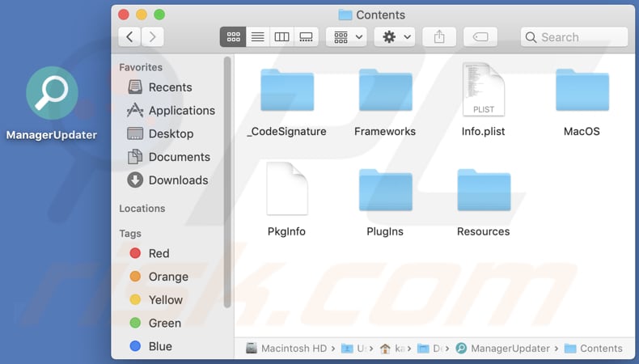
Task: Click the Users folder in path bar
Action: [353, 349]
